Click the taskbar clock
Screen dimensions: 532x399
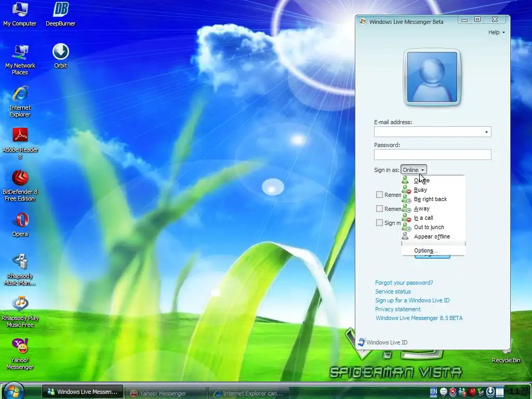click(520, 392)
